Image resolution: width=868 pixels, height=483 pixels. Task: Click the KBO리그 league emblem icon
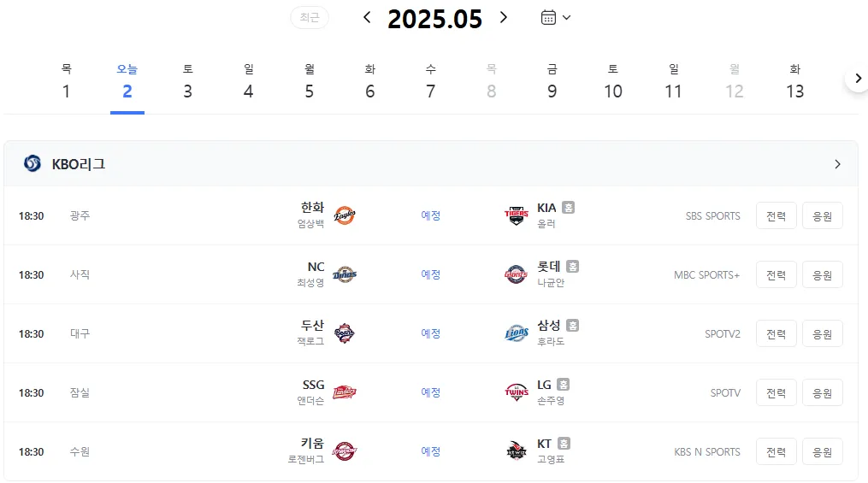coord(32,164)
